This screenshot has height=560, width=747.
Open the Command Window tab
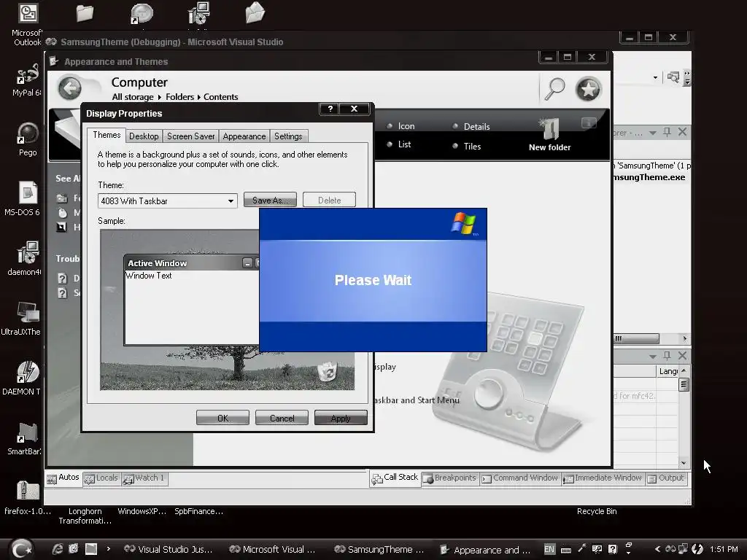point(519,478)
